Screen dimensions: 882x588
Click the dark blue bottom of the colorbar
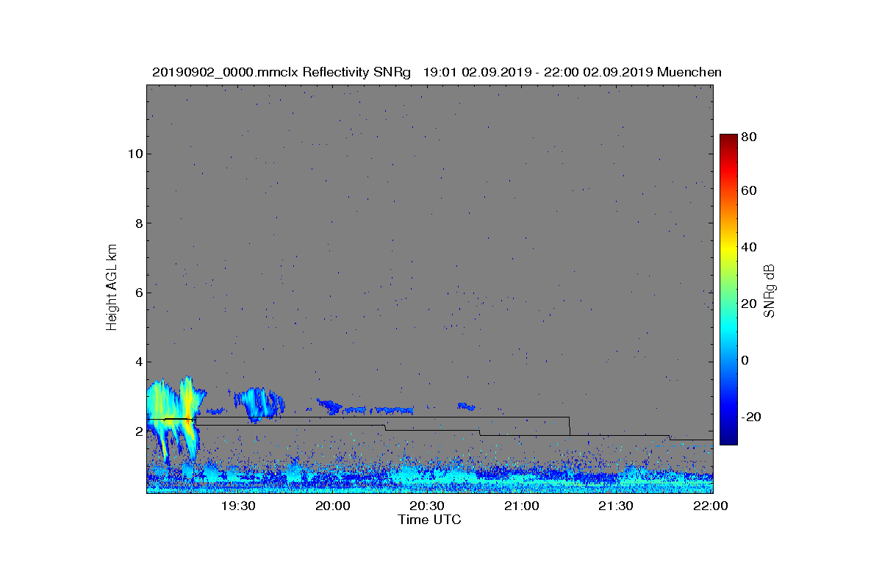point(728,438)
